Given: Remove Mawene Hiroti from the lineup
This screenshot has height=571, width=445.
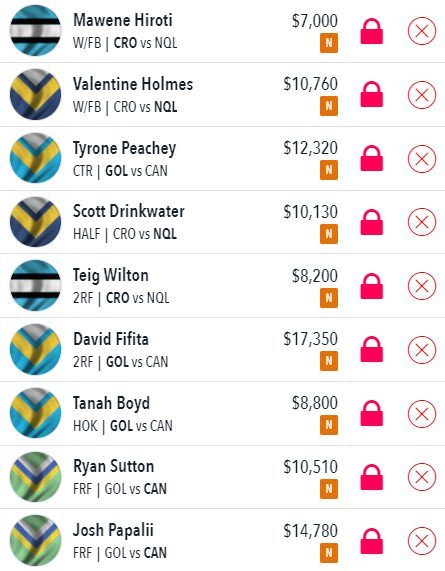Looking at the screenshot, I should (422, 31).
